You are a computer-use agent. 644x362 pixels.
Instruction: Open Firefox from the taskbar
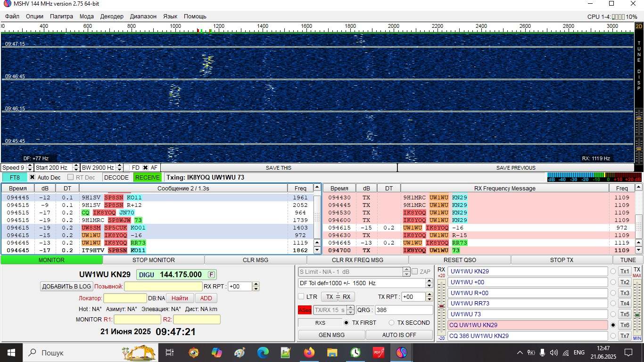[309, 353]
